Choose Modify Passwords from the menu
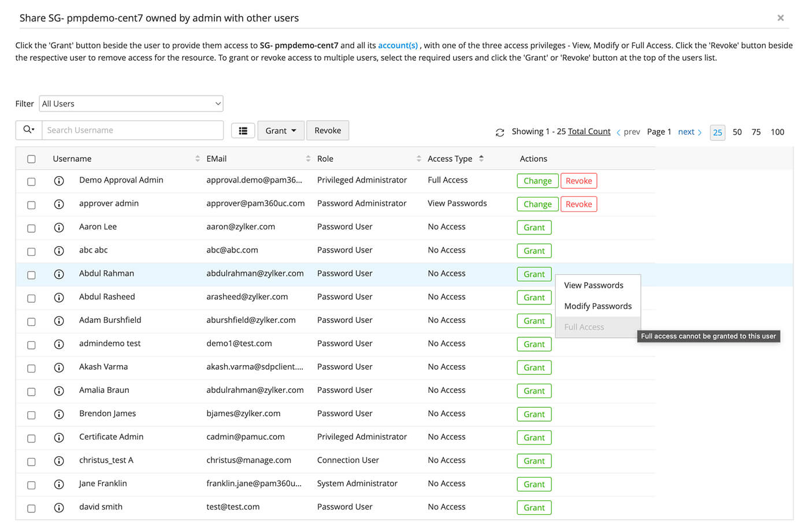 click(598, 306)
